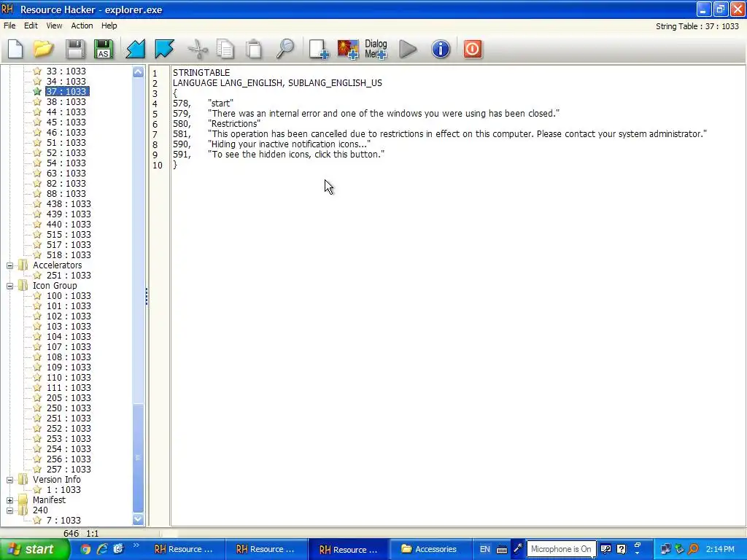This screenshot has width=747, height=560.
Task: Click the second blue flag toolbar icon
Action: 164,49
